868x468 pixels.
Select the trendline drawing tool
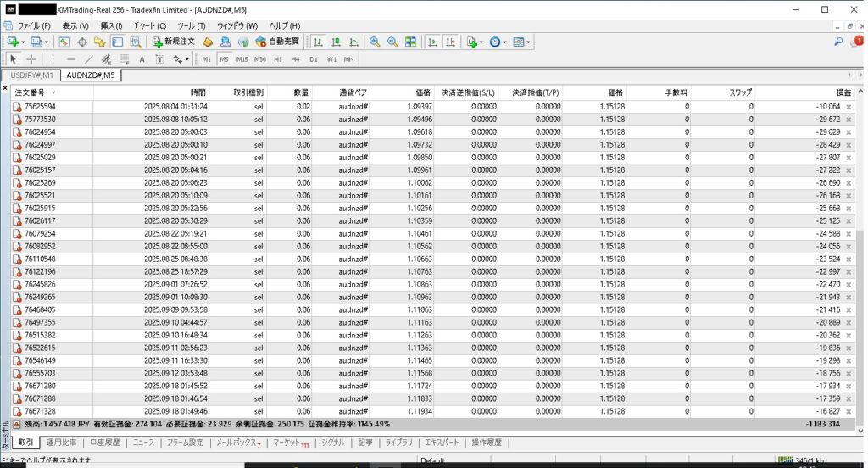pos(89,59)
